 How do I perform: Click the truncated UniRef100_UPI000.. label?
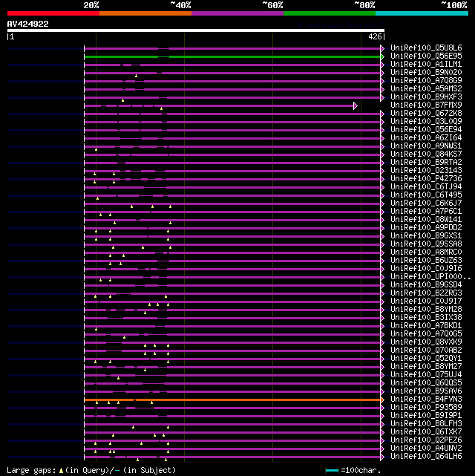click(430, 276)
